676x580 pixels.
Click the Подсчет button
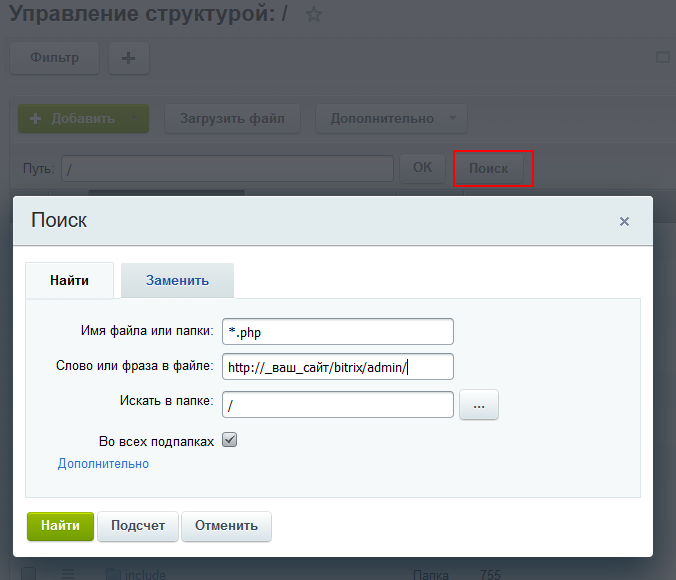click(x=138, y=526)
